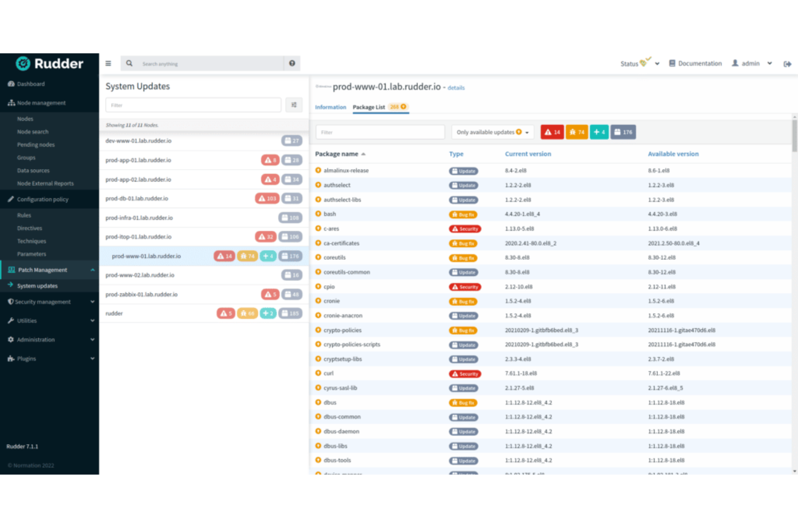Open Only available updates dropdown
Screen dimensions: 798x532
(x=493, y=132)
